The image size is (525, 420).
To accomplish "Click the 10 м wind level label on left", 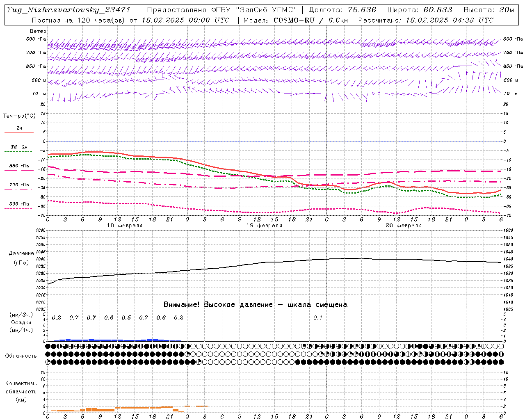I will tap(39, 94).
